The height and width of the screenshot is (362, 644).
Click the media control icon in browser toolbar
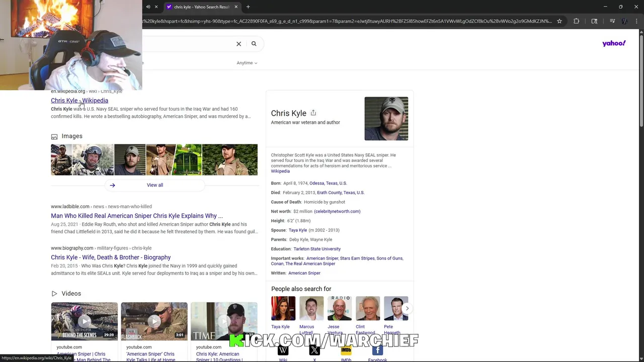coord(612,21)
